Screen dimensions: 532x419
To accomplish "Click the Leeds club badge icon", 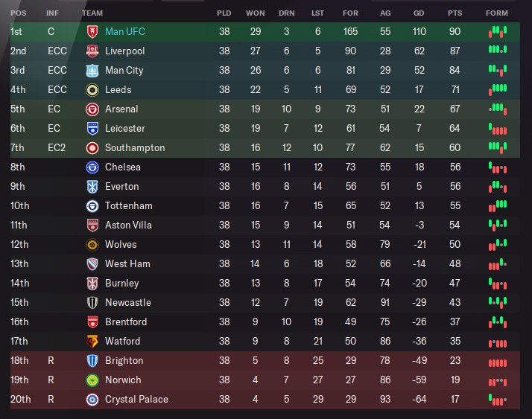I will pyautogui.click(x=92, y=89).
